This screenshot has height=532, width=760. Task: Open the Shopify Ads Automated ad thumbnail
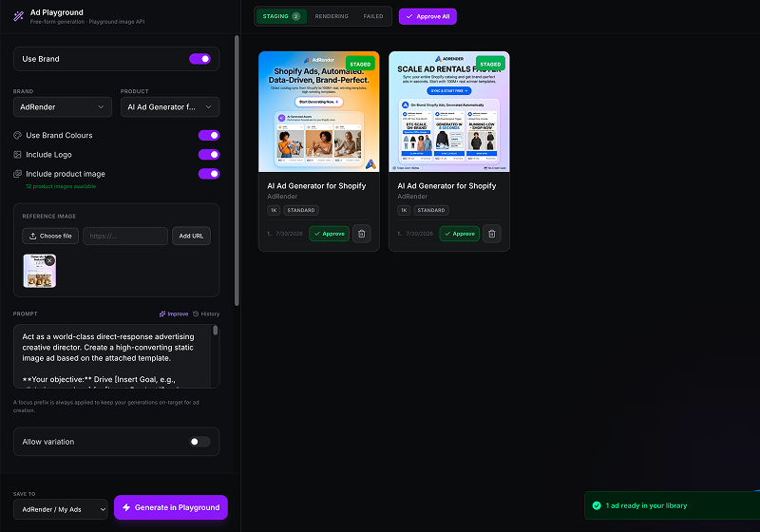[319, 111]
